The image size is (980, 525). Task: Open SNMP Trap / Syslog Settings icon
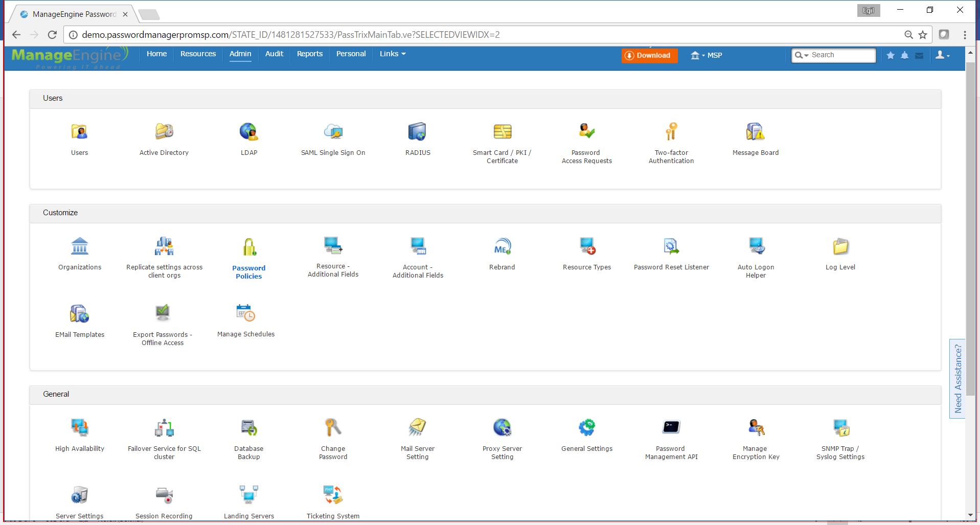coord(841,427)
